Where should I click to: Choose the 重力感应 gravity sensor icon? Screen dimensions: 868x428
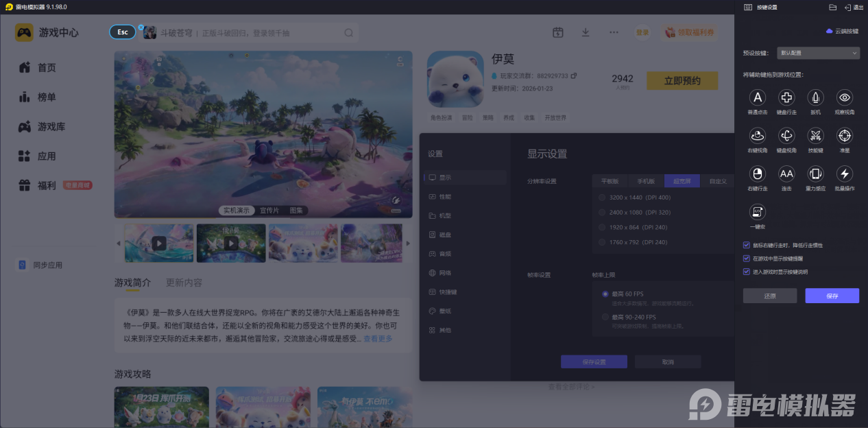click(x=815, y=174)
